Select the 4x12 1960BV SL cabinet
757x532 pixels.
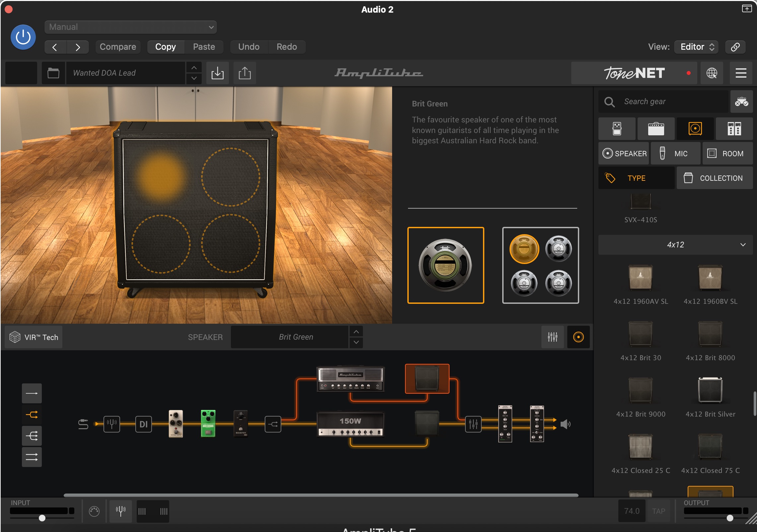[710, 285]
